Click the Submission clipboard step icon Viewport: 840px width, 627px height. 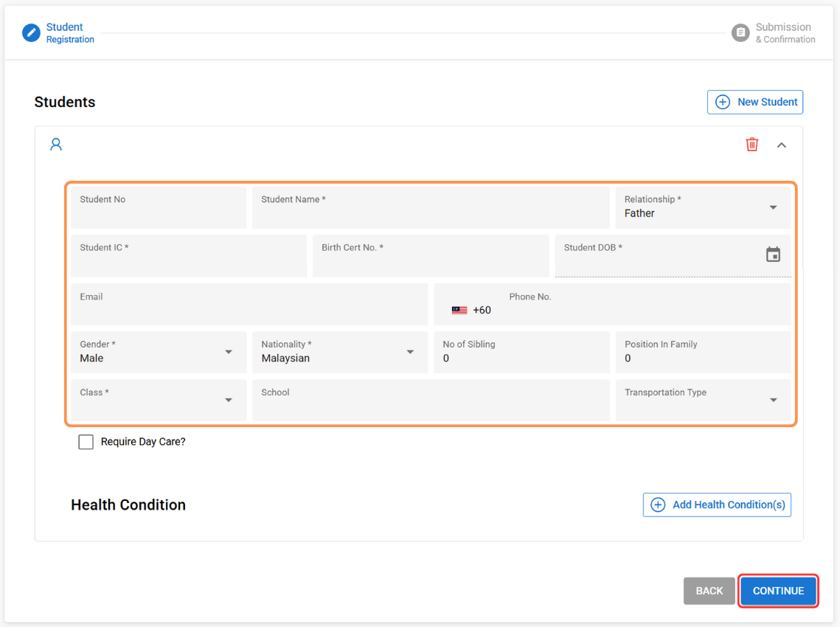(740, 33)
